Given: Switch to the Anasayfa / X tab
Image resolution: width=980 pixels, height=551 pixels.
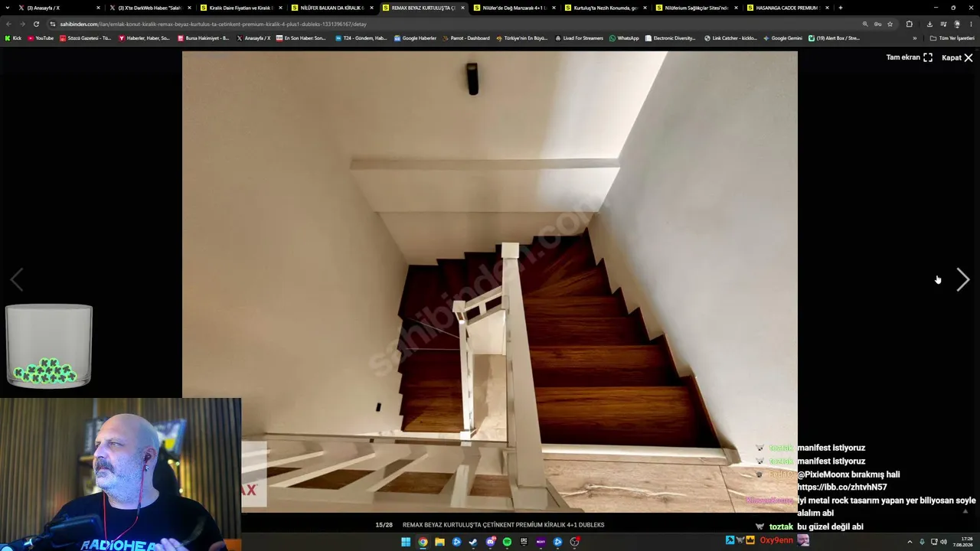Looking at the screenshot, I should click(59, 8).
